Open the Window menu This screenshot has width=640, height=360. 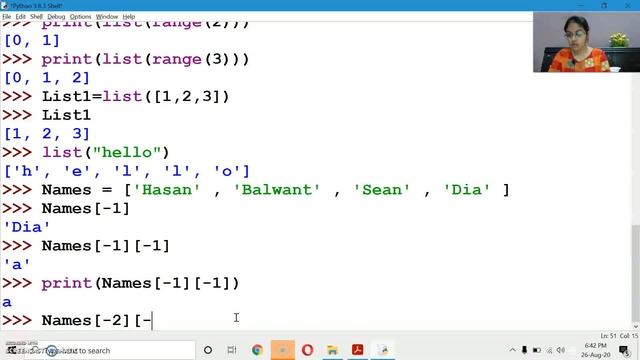click(x=107, y=17)
